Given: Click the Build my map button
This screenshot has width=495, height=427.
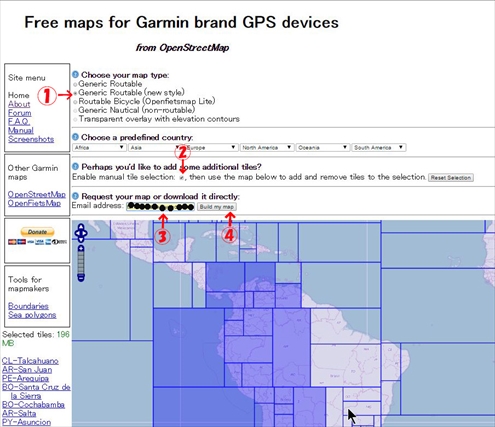Looking at the screenshot, I should pos(217,207).
